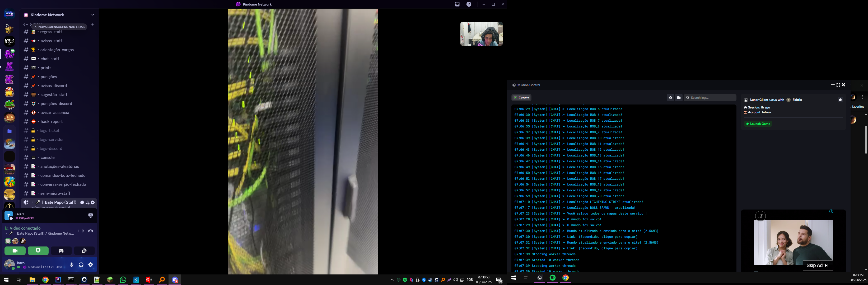Viewport: 868px width, 285px height.
Task: Create invite for Bate Papo (Staff) channel
Action: point(87,203)
